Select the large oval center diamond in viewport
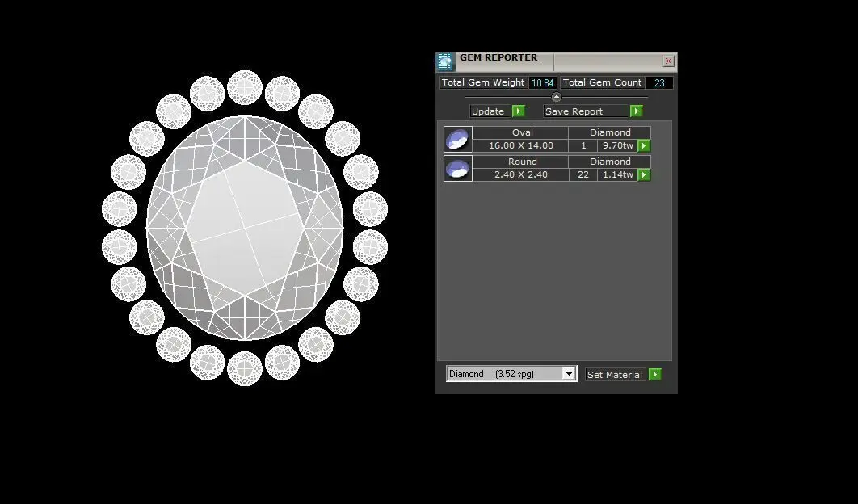This screenshot has width=858, height=504. 245,228
